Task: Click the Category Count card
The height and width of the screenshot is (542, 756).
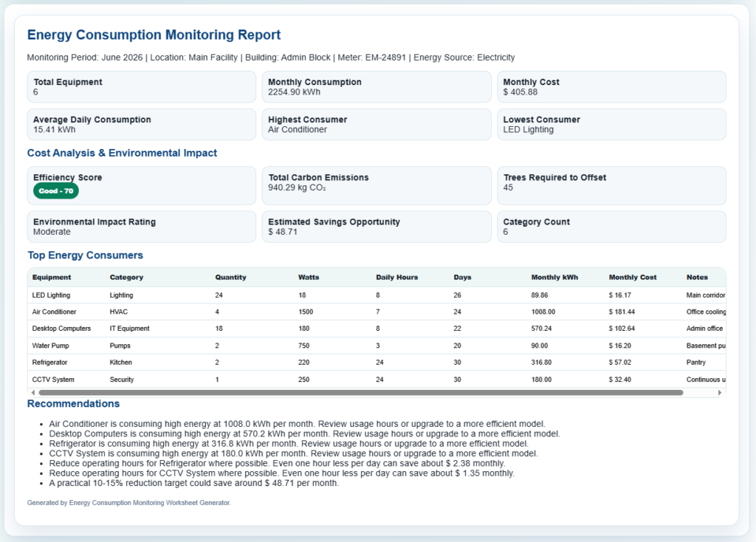Action: coord(611,227)
